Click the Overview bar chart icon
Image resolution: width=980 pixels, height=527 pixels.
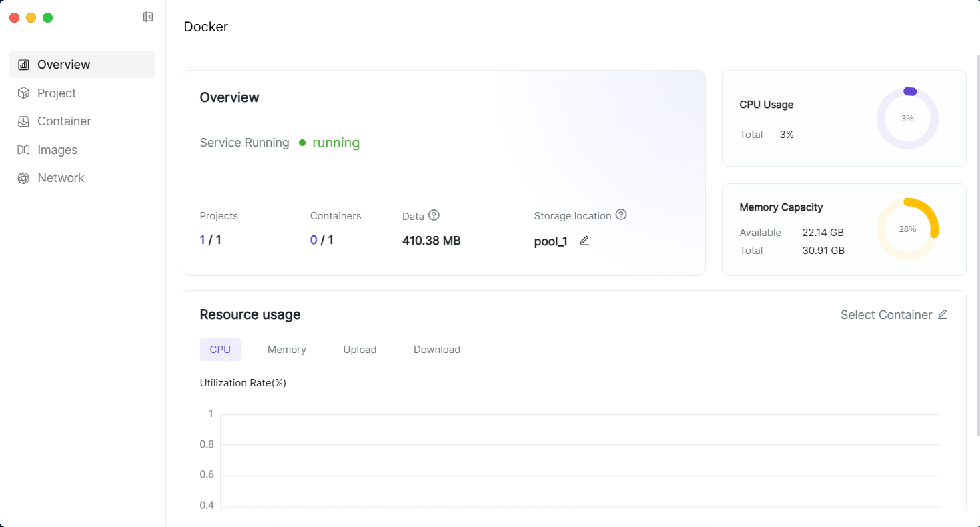pos(23,65)
